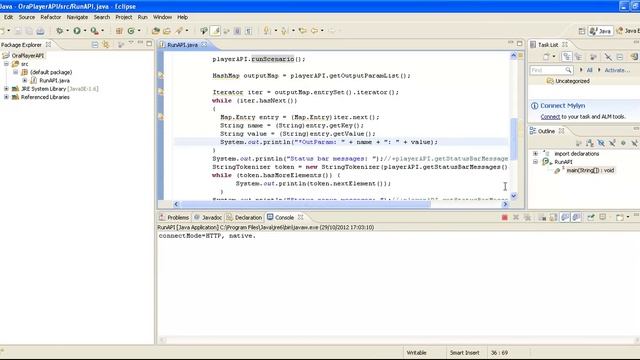
Task: Switch to the Problems tab
Action: 174,218
